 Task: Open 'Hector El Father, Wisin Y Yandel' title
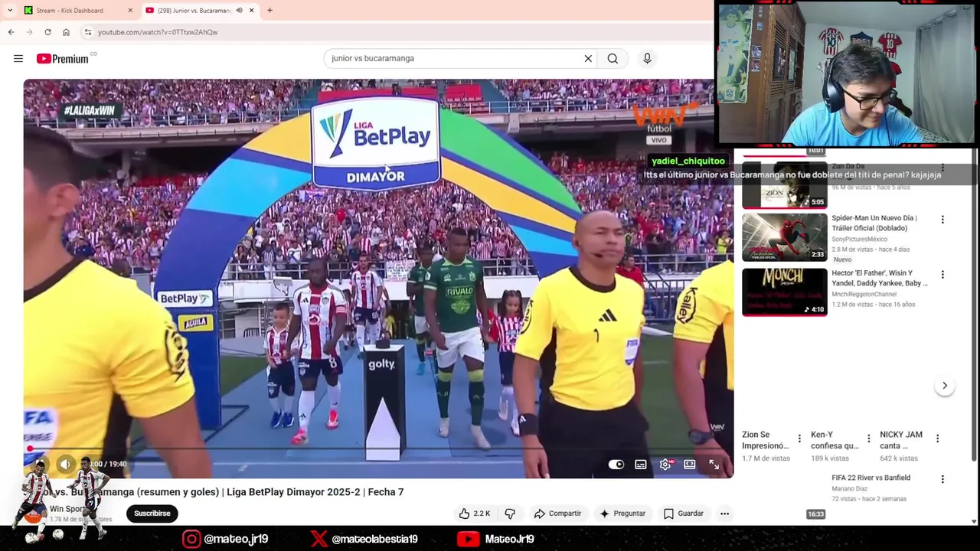tap(880, 278)
